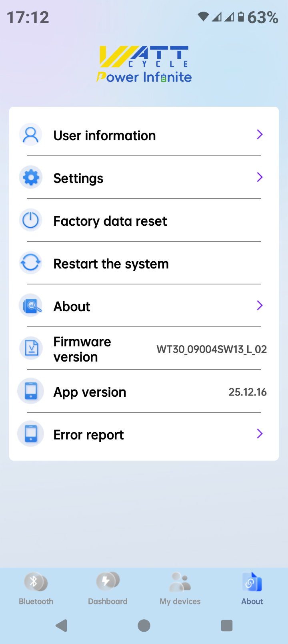288x644 pixels.
Task: Tap the About magnifier icon in list
Action: coord(31,306)
